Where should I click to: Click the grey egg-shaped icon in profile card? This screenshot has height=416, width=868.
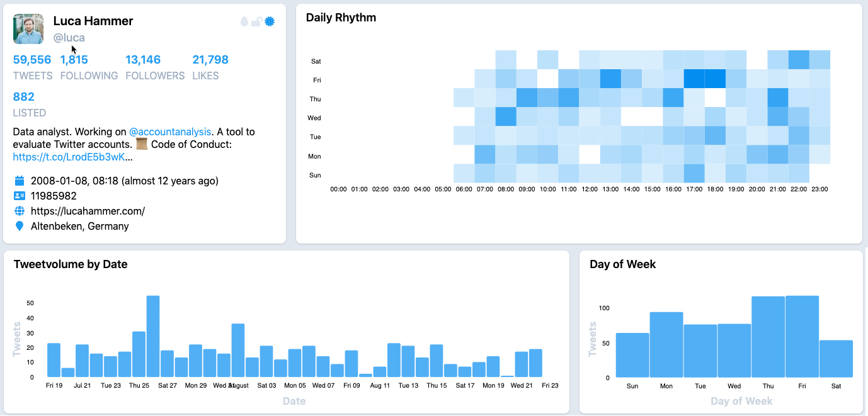244,21
